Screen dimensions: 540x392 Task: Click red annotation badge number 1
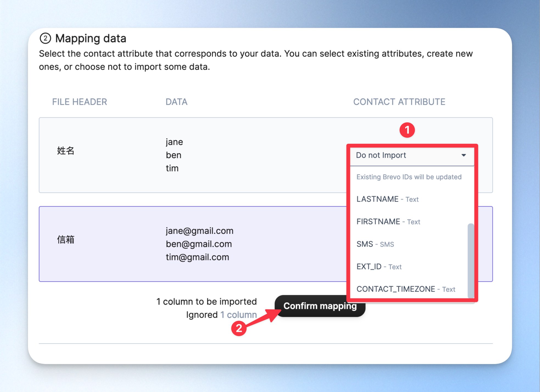pyautogui.click(x=407, y=130)
